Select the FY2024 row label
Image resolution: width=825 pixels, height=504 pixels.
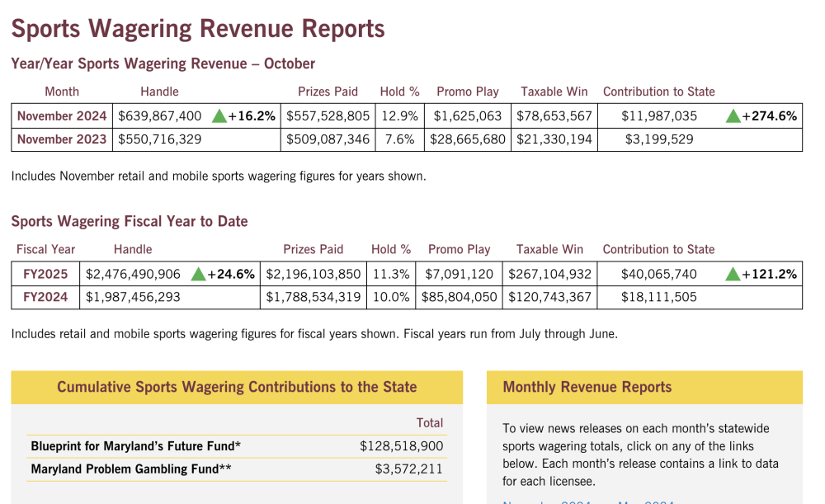(45, 297)
